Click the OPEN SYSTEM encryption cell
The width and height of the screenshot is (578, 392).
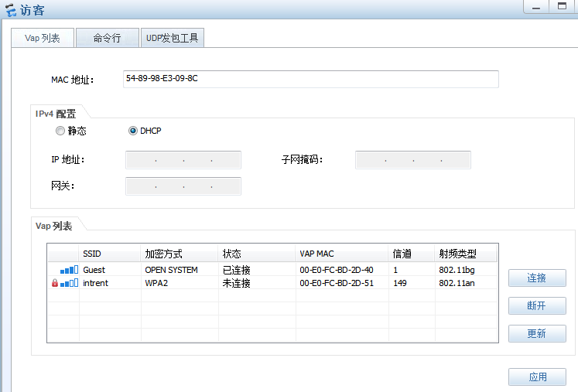click(180, 270)
